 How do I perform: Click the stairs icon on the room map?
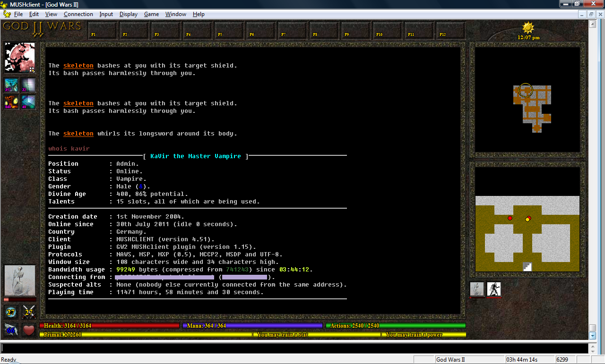tap(527, 267)
